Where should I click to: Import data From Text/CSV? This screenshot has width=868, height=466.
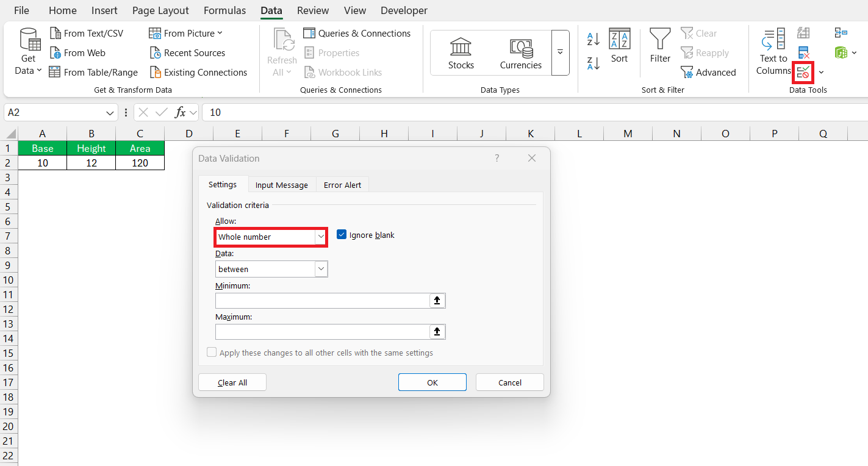pos(87,34)
